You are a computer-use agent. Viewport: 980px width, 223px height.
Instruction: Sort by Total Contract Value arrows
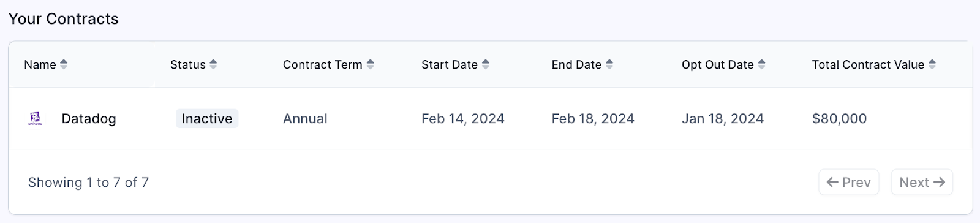932,64
